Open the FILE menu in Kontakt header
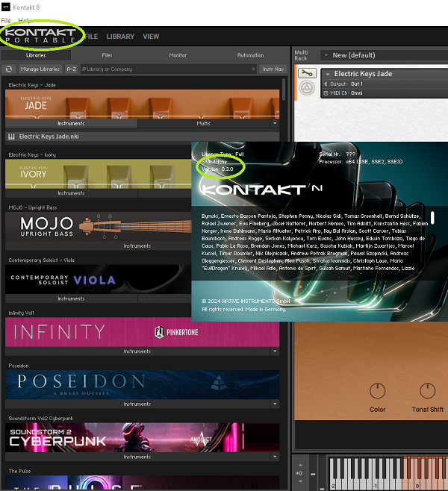Viewport: 448px width, 491px height. pos(91,37)
